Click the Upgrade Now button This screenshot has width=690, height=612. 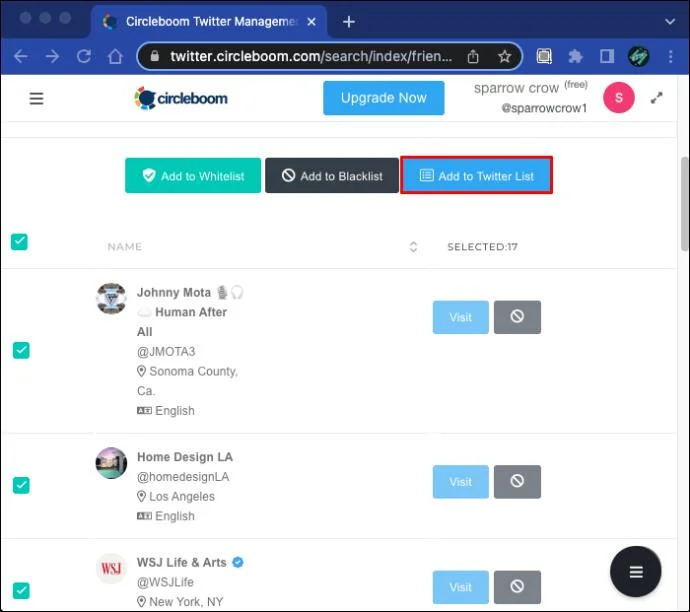[383, 98]
